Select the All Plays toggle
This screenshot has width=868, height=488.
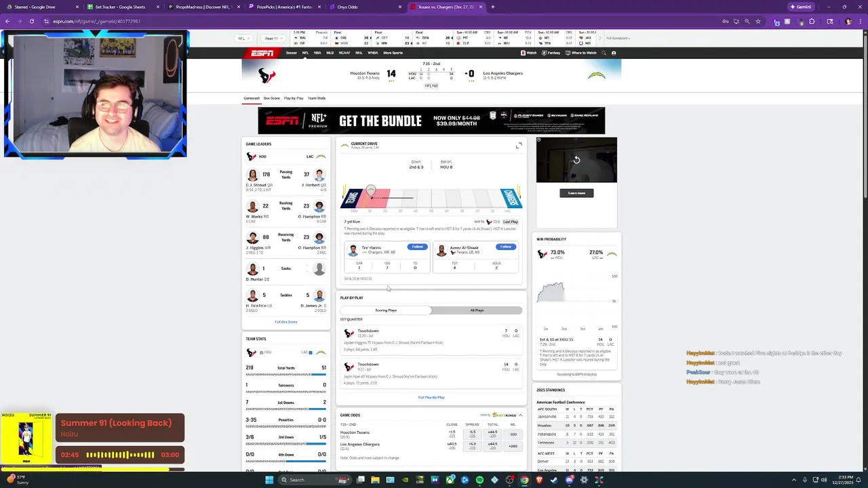click(x=477, y=310)
